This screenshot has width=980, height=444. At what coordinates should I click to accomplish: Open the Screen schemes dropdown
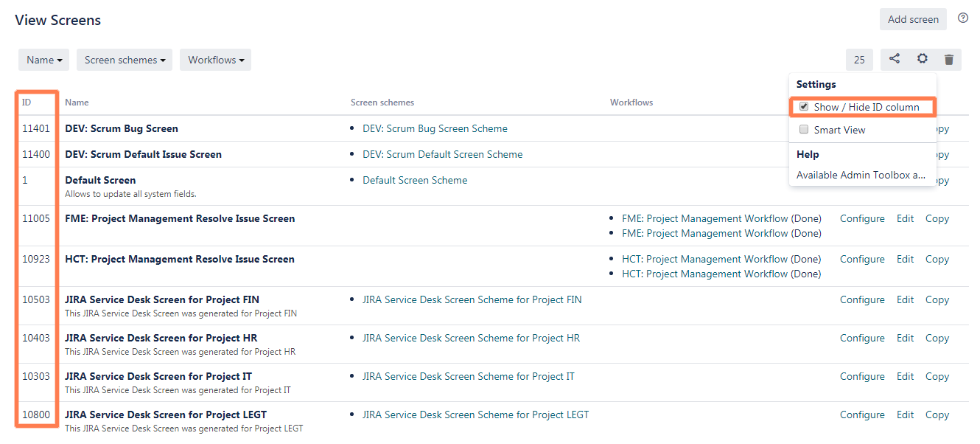pyautogui.click(x=124, y=60)
